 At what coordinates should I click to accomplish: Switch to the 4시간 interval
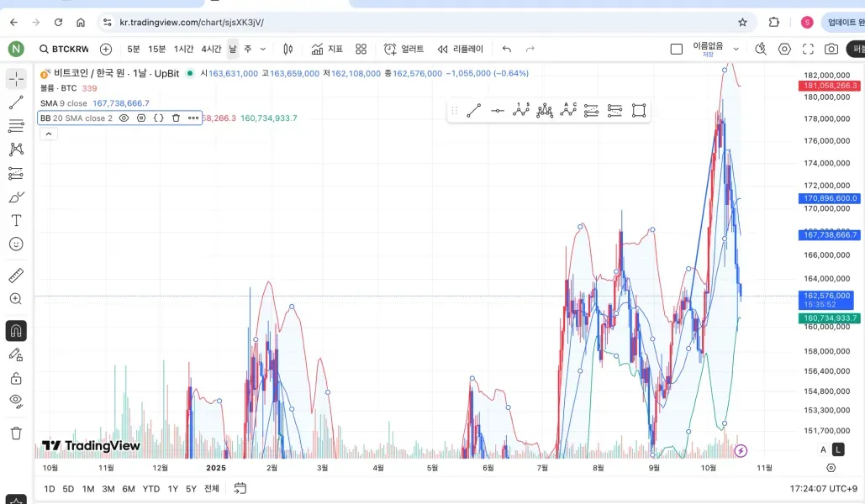click(x=211, y=49)
